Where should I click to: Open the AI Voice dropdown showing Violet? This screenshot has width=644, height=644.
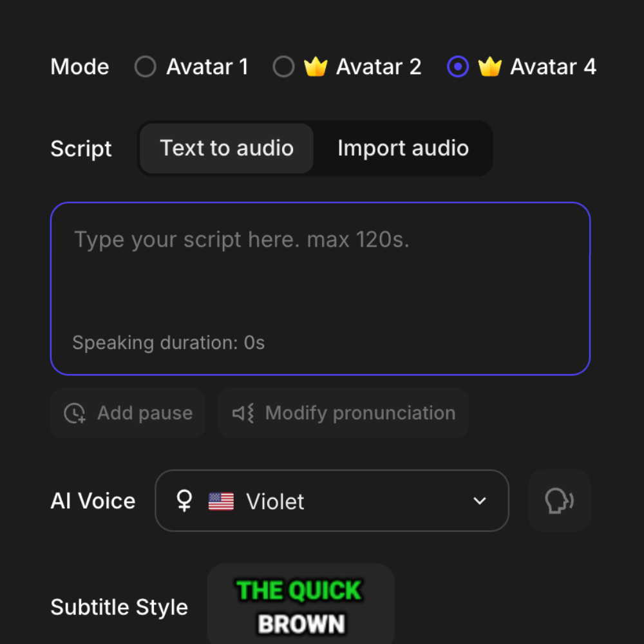332,501
